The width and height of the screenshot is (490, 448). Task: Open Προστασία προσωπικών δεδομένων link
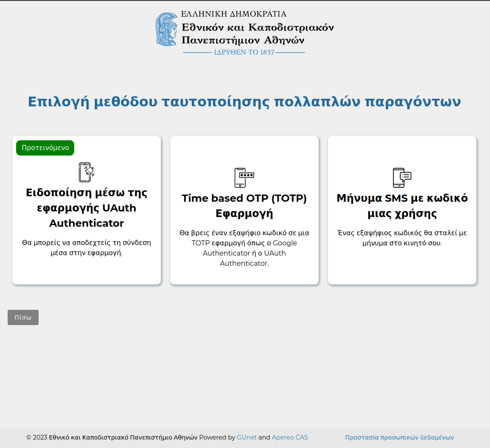[x=399, y=437]
